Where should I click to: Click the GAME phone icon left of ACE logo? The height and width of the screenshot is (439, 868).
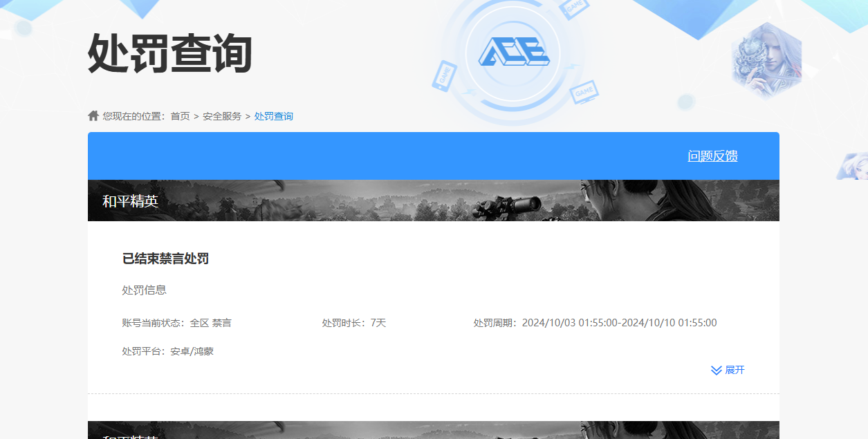[443, 75]
